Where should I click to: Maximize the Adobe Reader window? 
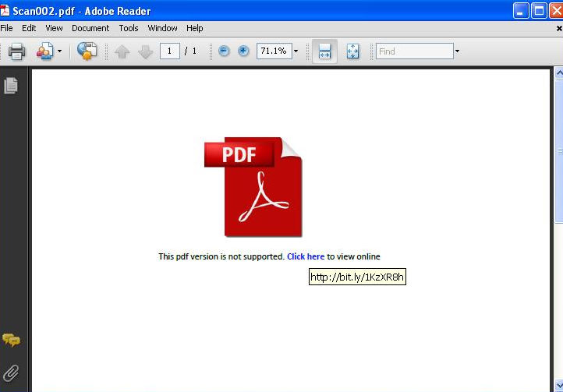(539, 10)
